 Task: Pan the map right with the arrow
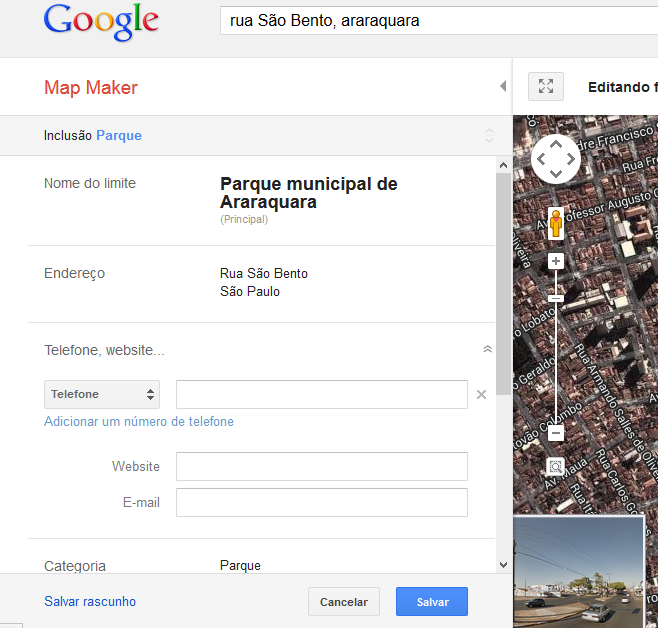click(x=571, y=159)
